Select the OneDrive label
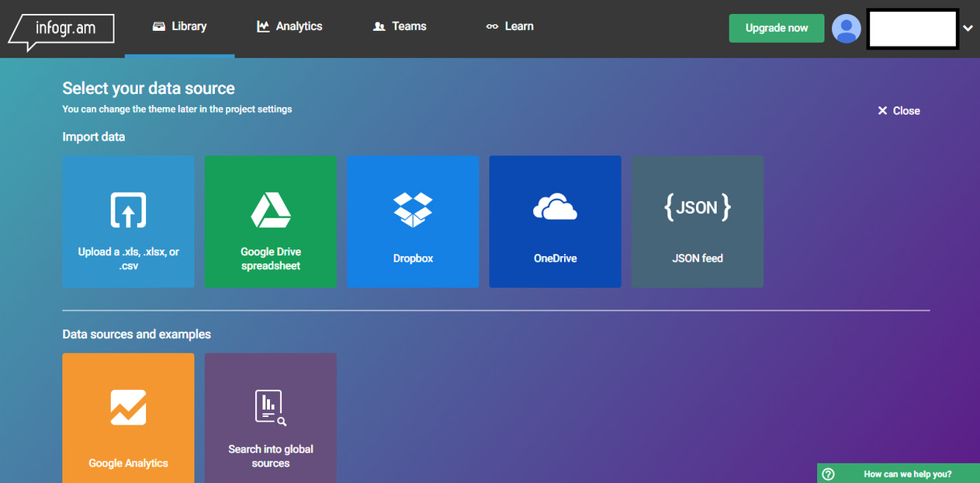Screen dimensions: 980x483 (556, 259)
